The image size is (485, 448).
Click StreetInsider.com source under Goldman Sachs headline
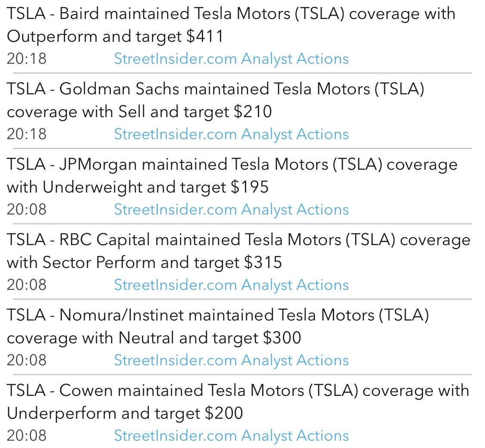click(231, 134)
